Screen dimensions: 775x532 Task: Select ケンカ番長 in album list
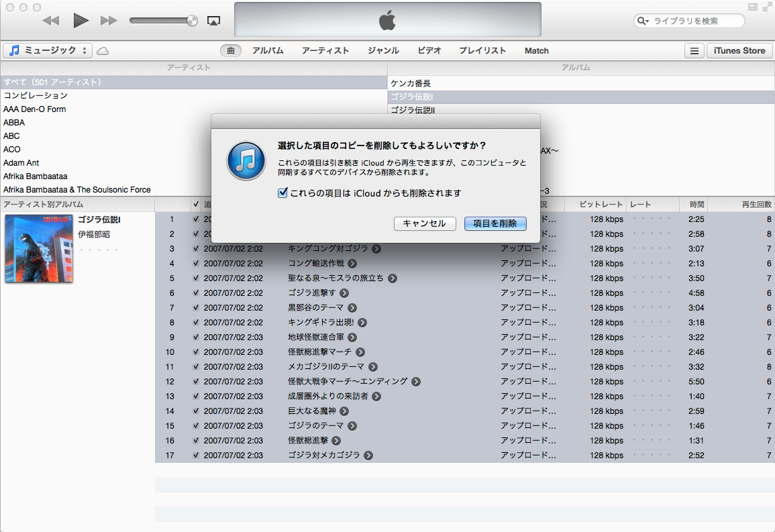(x=581, y=83)
